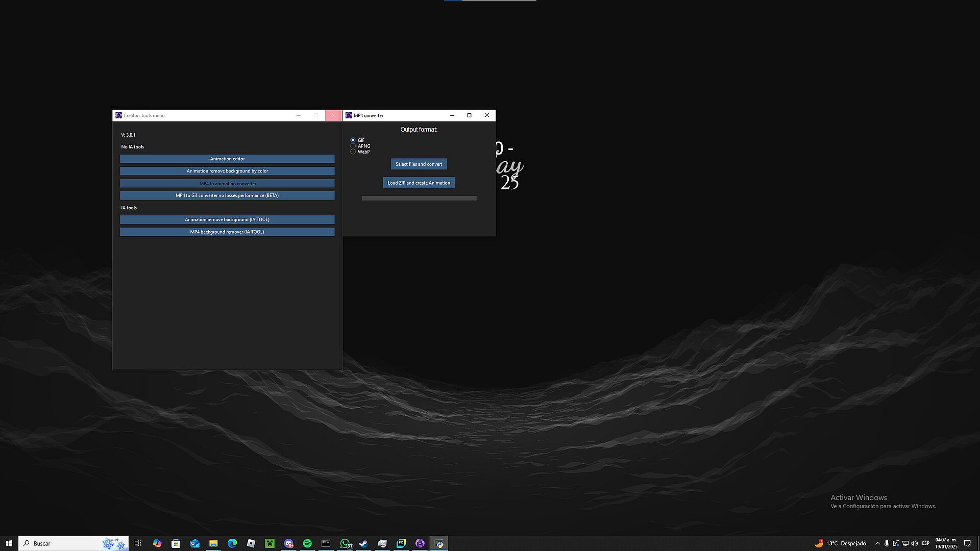This screenshot has height=551, width=980.
Task: Open the Roblox taskbar icon
Action: pos(251,543)
